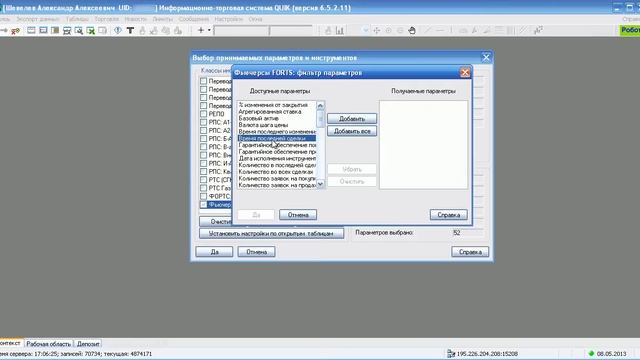The image size is (640, 360).
Task: Open the Настройки menu
Action: tap(228, 19)
